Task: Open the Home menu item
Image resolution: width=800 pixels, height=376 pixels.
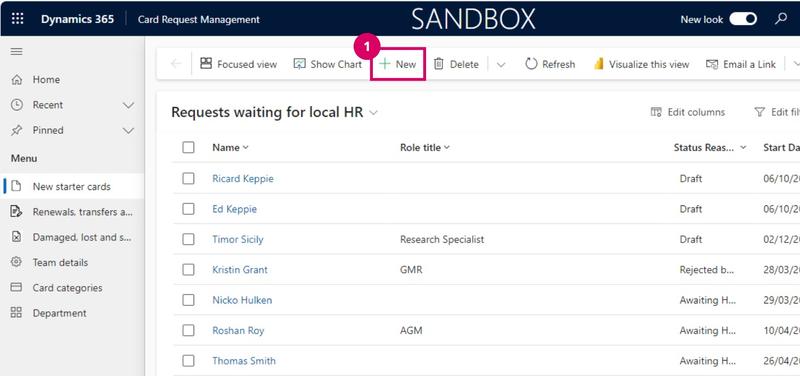Action: [72, 80]
